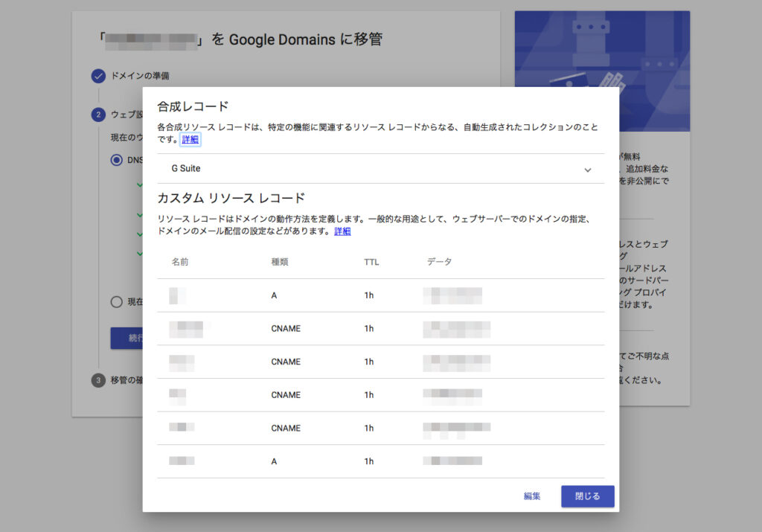This screenshot has width=762, height=532.
Task: Click the blue illustration banner on the background page
Action: (602, 71)
